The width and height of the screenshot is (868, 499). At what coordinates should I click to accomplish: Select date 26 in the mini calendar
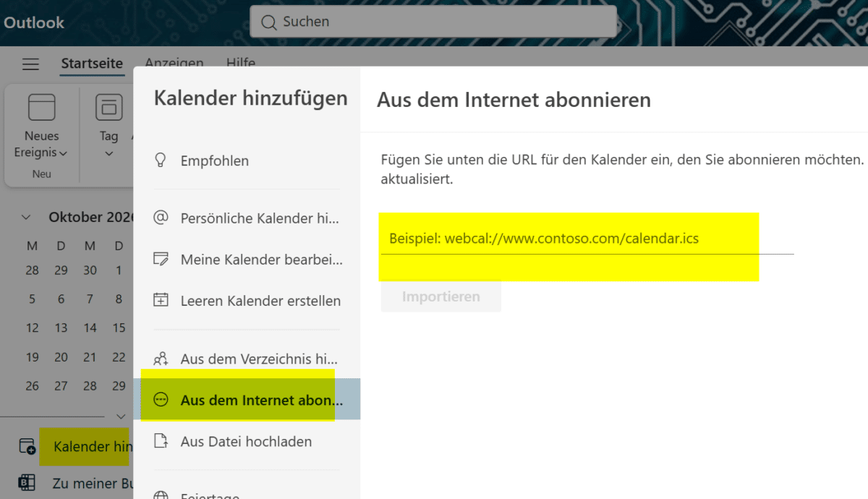click(32, 385)
